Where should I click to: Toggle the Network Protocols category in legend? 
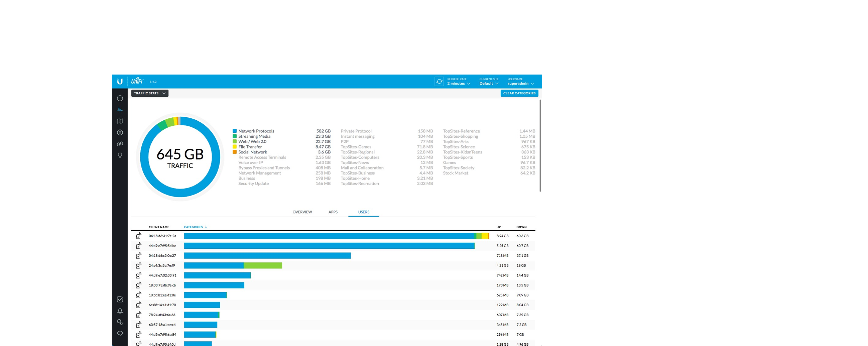click(256, 131)
